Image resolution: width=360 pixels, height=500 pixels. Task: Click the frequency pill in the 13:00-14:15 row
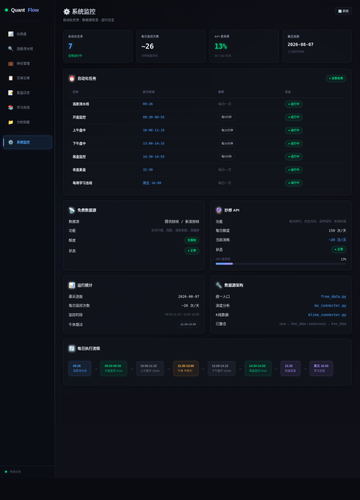coord(227,143)
